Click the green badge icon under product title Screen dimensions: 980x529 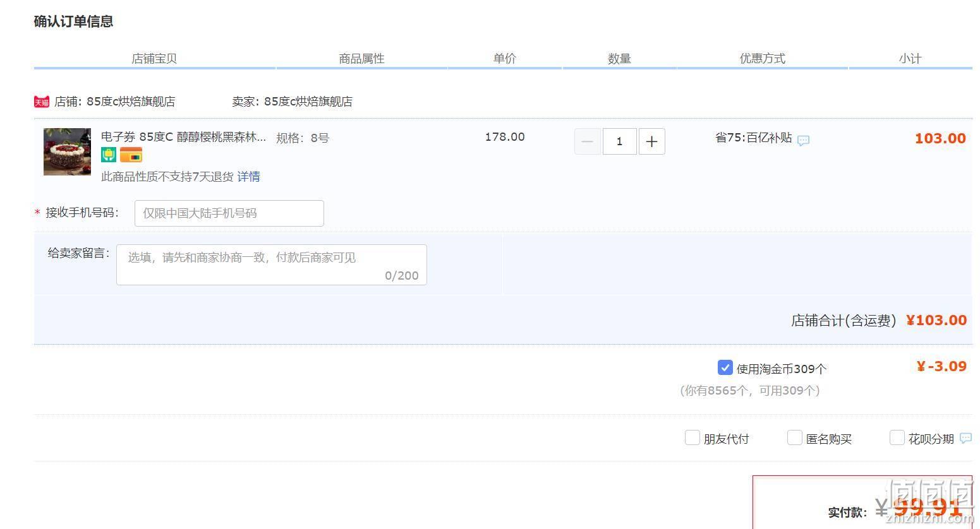[109, 155]
